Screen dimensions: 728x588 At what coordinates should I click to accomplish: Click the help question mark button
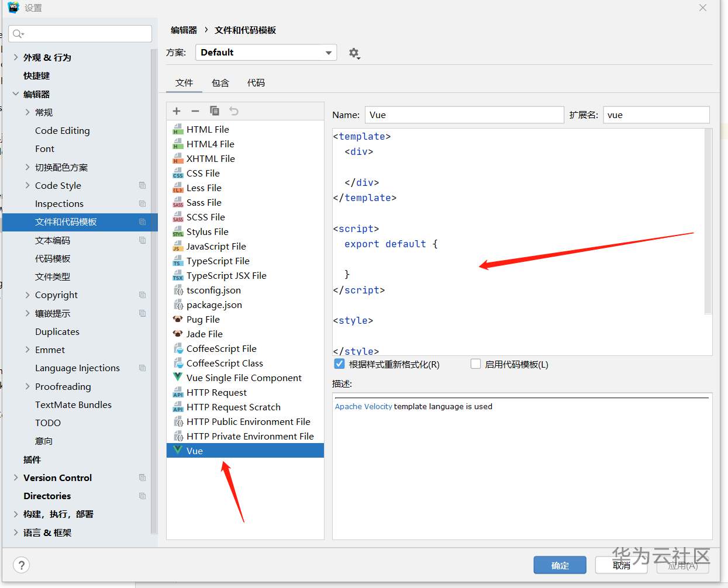tap(22, 565)
